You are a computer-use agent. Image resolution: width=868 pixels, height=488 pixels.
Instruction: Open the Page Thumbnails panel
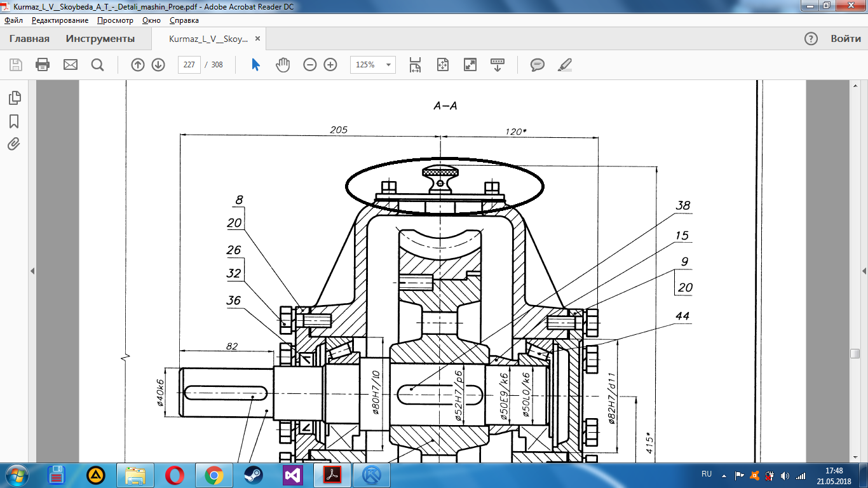point(14,98)
